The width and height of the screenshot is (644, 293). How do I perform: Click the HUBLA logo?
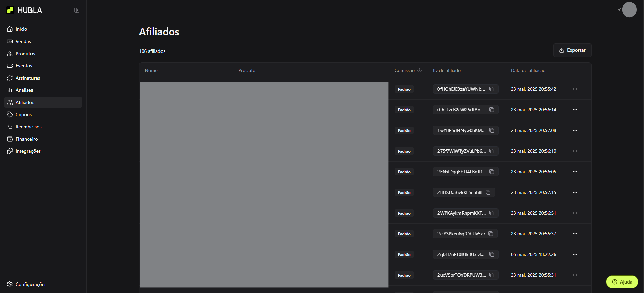point(24,10)
